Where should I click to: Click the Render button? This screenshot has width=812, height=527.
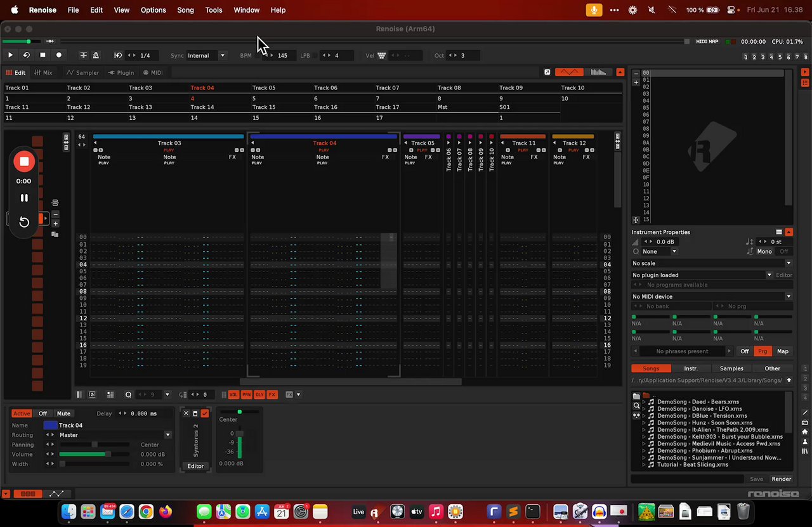coord(781,479)
